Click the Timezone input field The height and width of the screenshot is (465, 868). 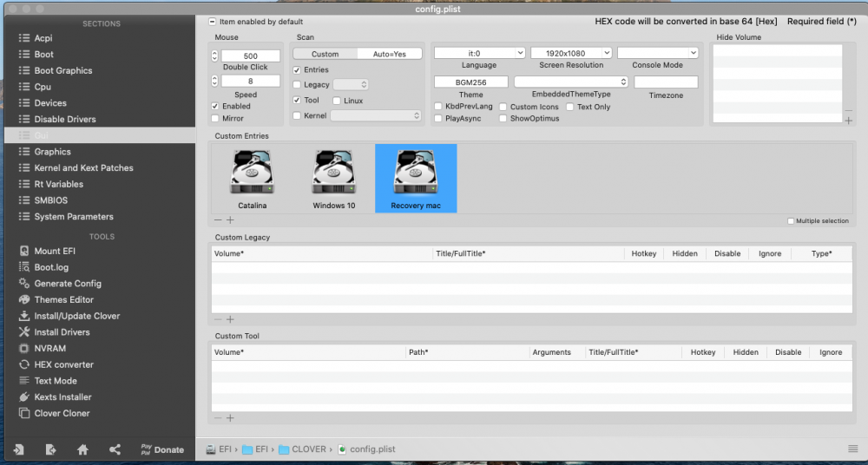point(666,82)
